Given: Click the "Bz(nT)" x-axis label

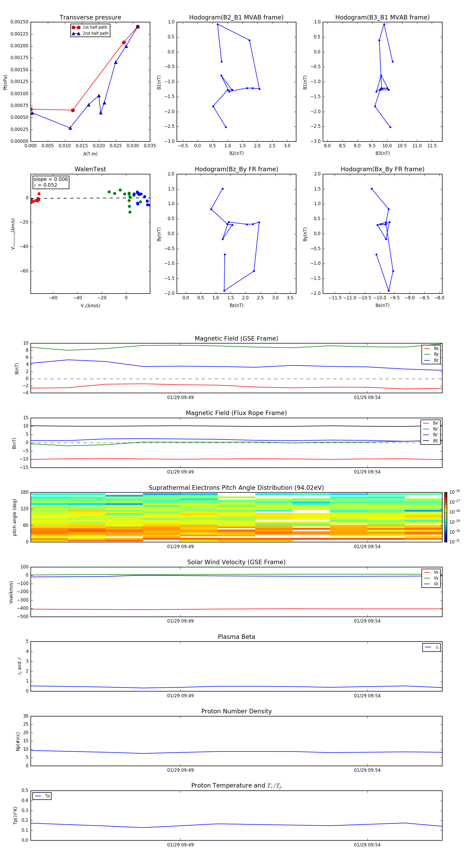Looking at the screenshot, I should [236, 305].
